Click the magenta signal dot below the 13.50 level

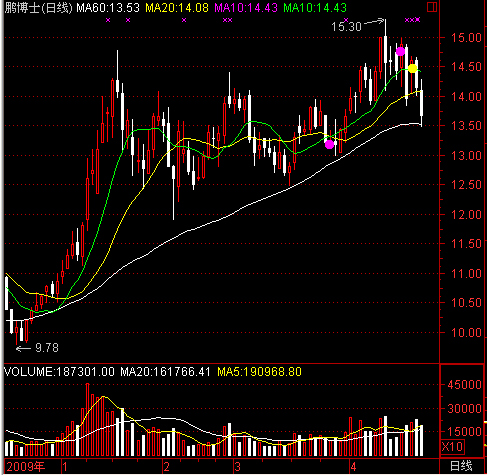pyautogui.click(x=329, y=144)
